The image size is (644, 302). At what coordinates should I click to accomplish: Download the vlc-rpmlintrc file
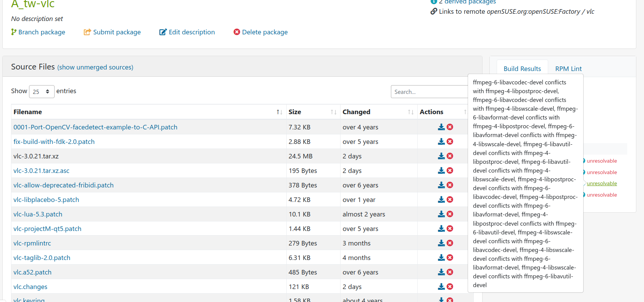441,243
